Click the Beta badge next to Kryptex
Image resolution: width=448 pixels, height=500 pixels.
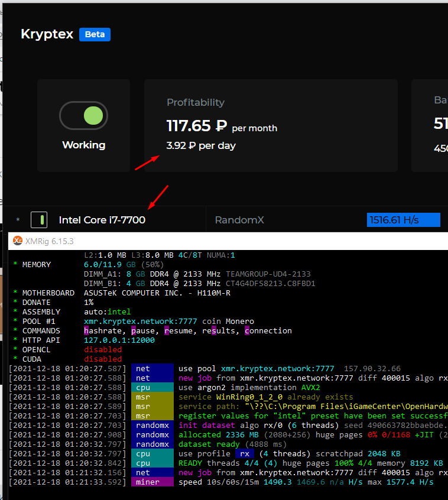point(95,34)
